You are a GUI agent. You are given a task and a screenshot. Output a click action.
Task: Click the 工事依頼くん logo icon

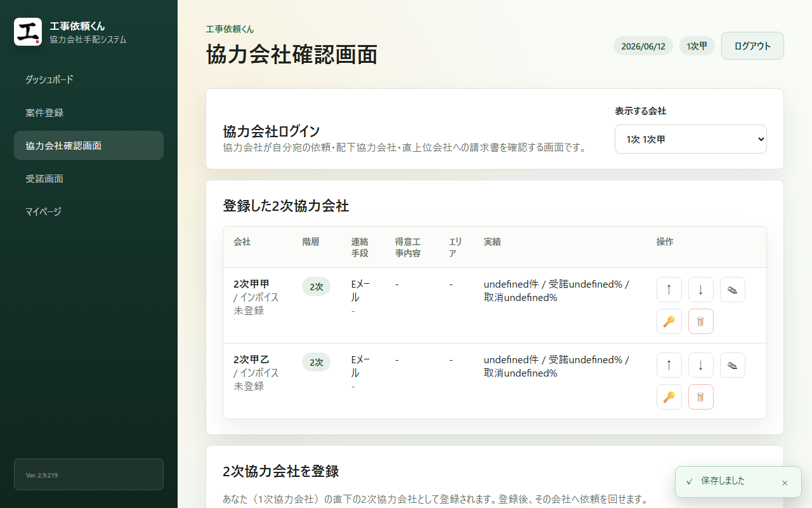(x=28, y=32)
